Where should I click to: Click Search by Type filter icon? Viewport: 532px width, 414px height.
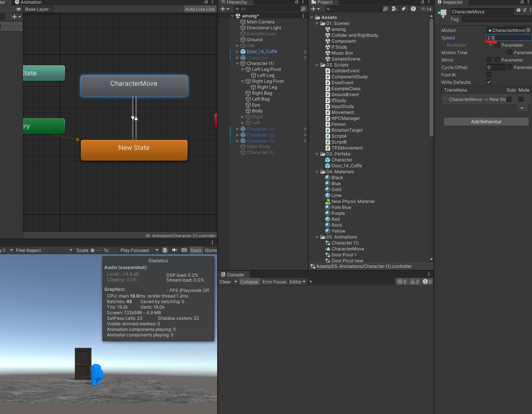pos(394,9)
